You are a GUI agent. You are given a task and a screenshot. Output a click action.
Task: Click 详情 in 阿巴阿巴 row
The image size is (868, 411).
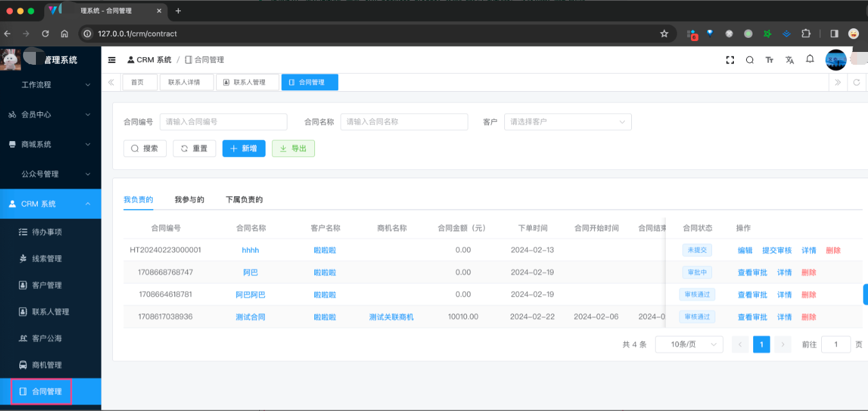[x=785, y=295]
